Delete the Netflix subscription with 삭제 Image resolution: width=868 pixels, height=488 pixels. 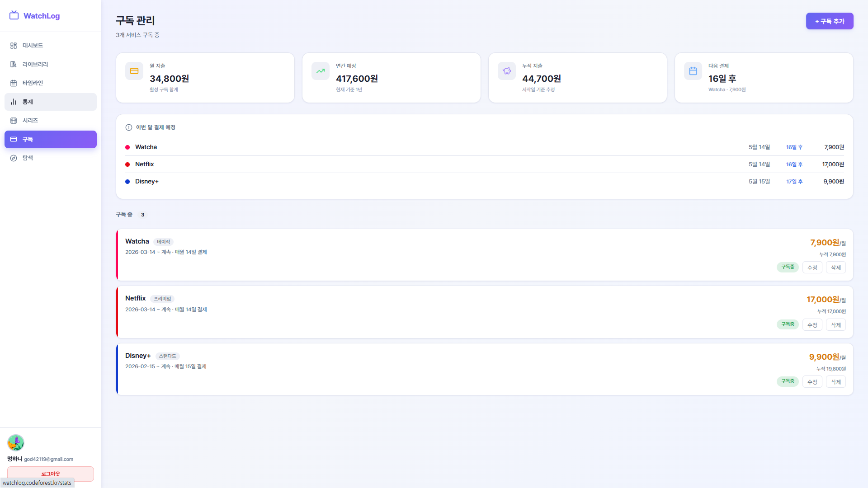pyautogui.click(x=836, y=325)
